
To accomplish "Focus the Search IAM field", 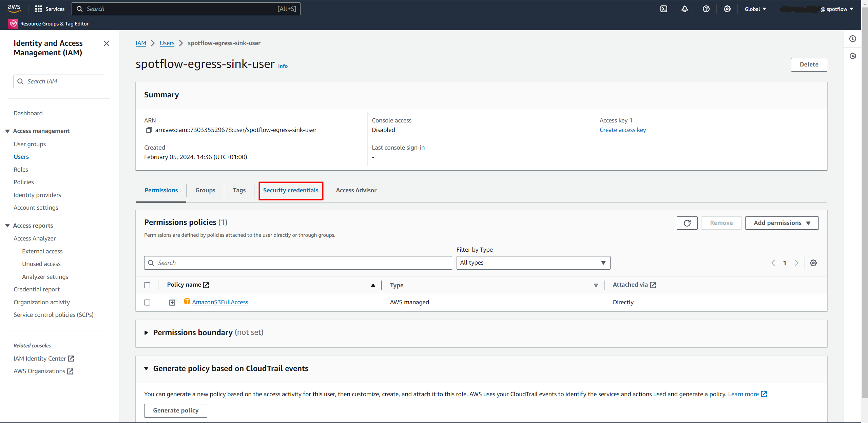I will (x=59, y=81).
